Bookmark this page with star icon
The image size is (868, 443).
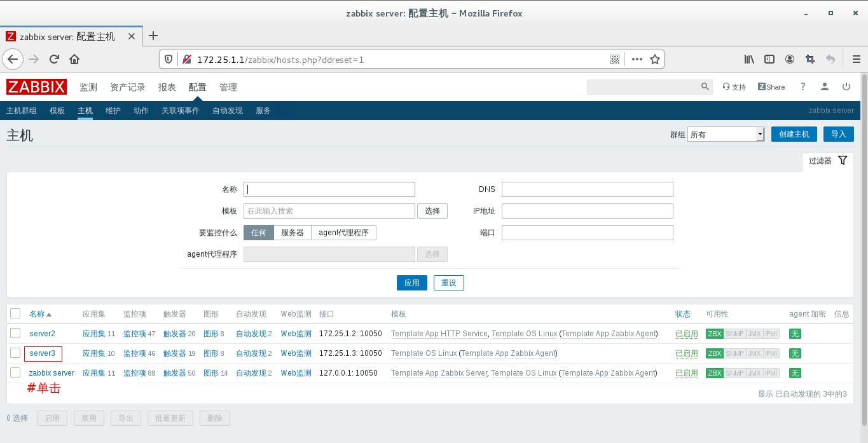pyautogui.click(x=655, y=59)
